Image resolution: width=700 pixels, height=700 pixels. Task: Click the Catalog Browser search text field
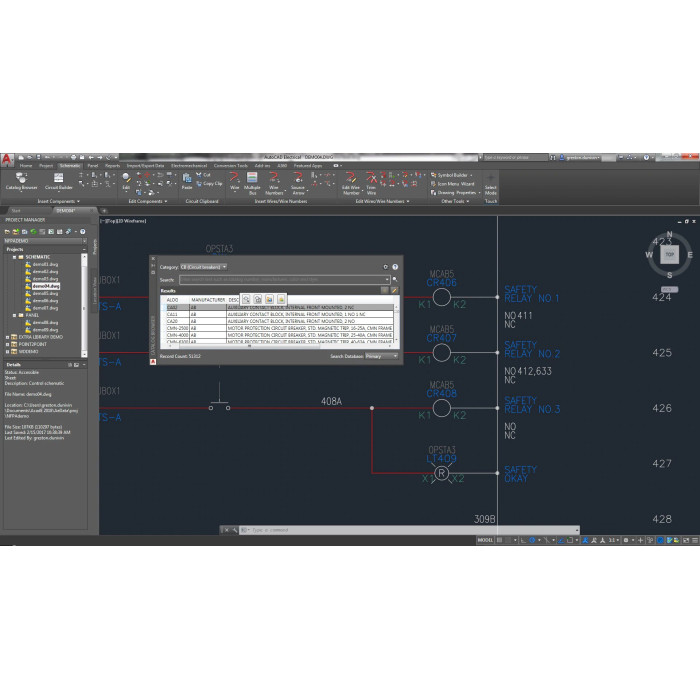tap(284, 279)
